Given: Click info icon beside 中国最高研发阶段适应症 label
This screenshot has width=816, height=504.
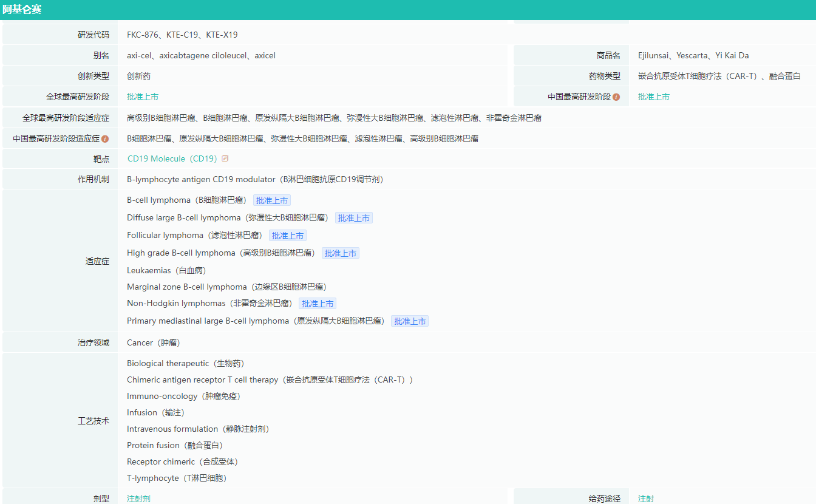Looking at the screenshot, I should pyautogui.click(x=105, y=139).
